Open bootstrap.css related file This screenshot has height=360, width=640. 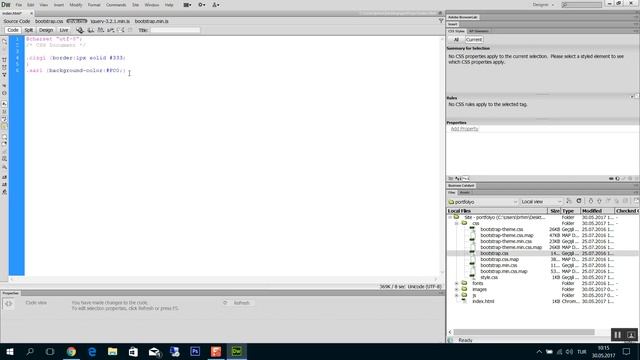[49, 21]
